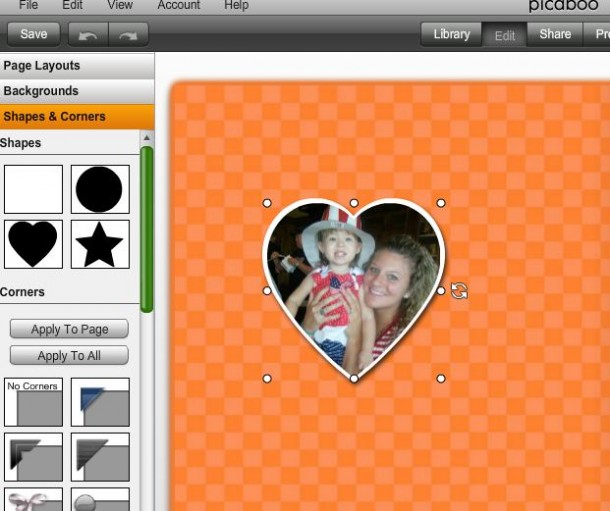Image resolution: width=610 pixels, height=511 pixels.
Task: Click the Save button
Action: pyautogui.click(x=34, y=34)
